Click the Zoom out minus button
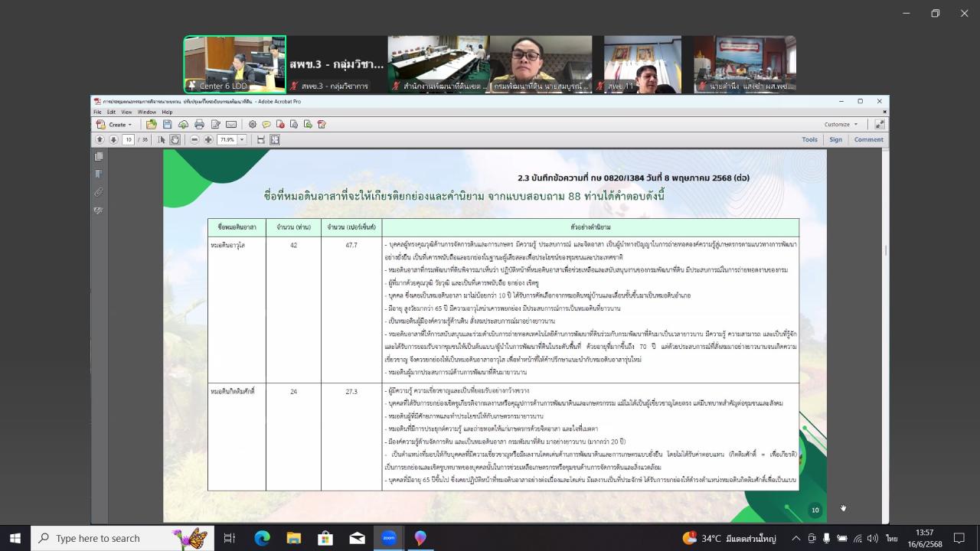Image resolution: width=980 pixels, height=551 pixels. 194,139
